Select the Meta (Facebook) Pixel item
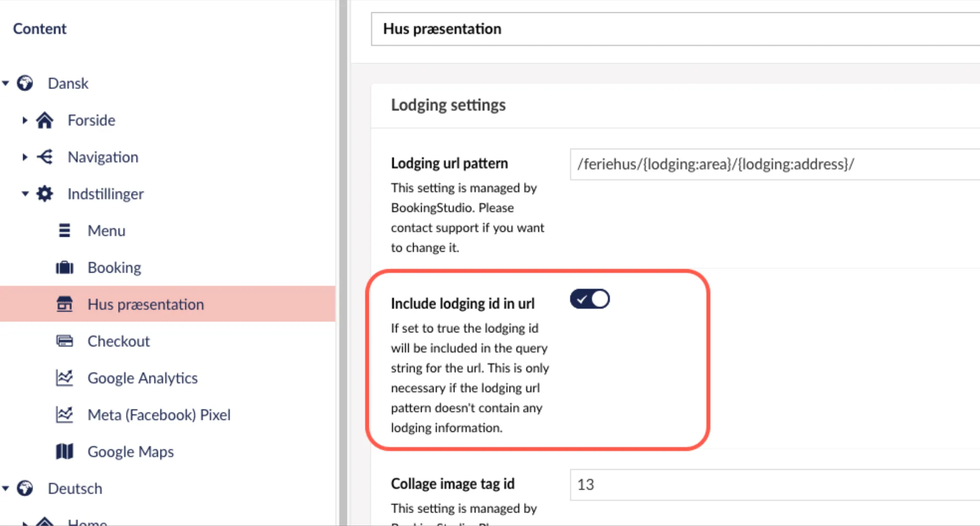 [x=159, y=415]
